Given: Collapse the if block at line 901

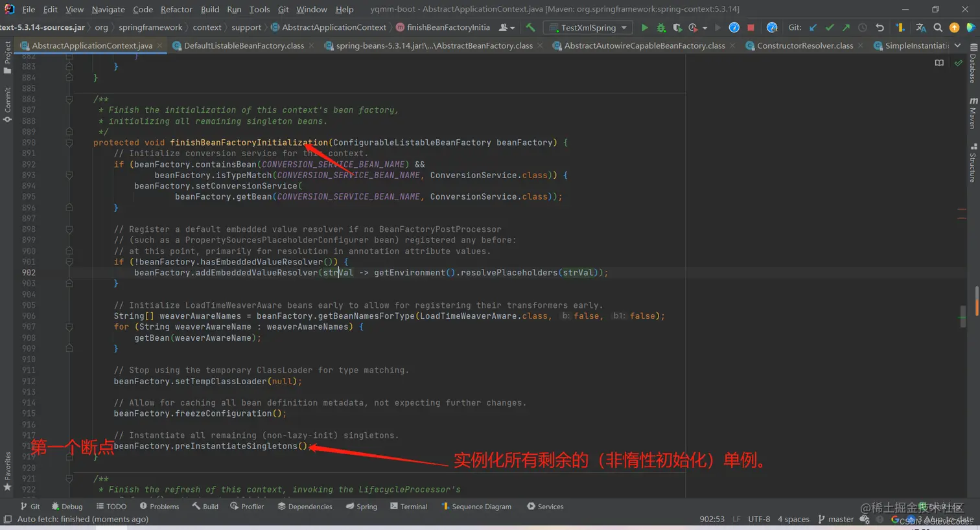Looking at the screenshot, I should [x=69, y=262].
